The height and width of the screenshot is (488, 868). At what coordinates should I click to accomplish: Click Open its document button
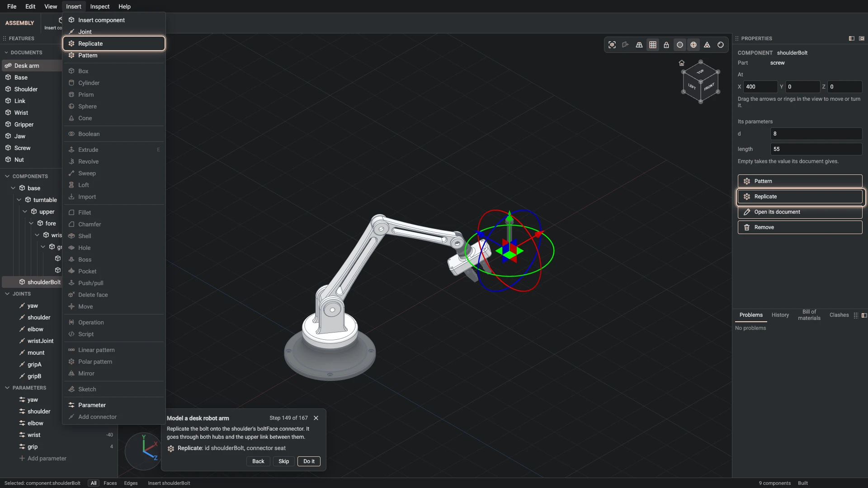[x=800, y=212]
